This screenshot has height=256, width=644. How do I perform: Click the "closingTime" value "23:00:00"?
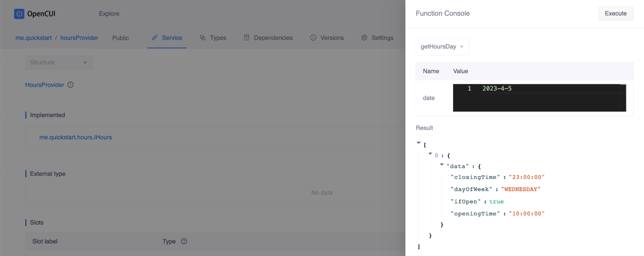(527, 177)
